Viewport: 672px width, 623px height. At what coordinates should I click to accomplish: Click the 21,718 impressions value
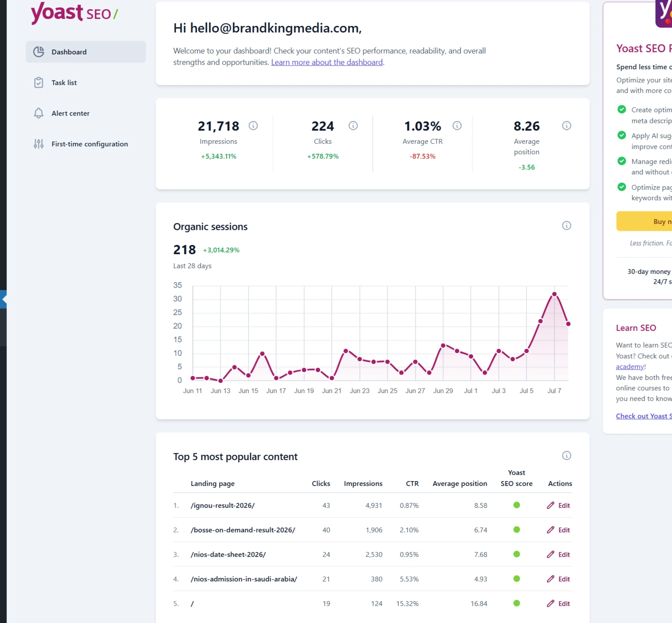point(218,126)
